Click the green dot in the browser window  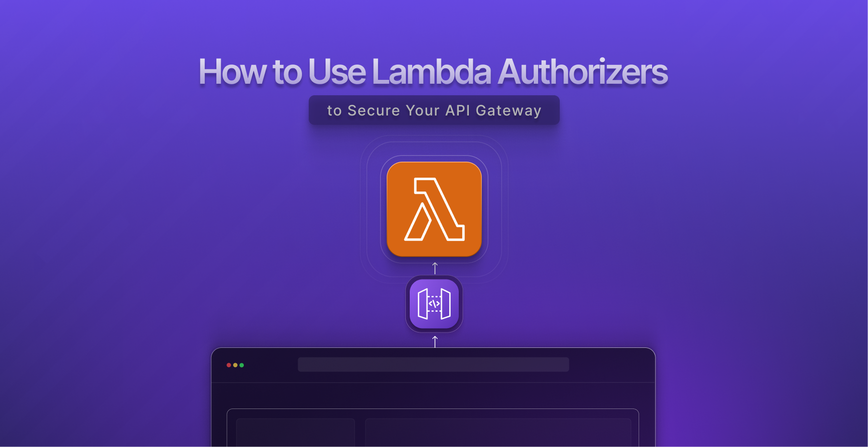242,365
